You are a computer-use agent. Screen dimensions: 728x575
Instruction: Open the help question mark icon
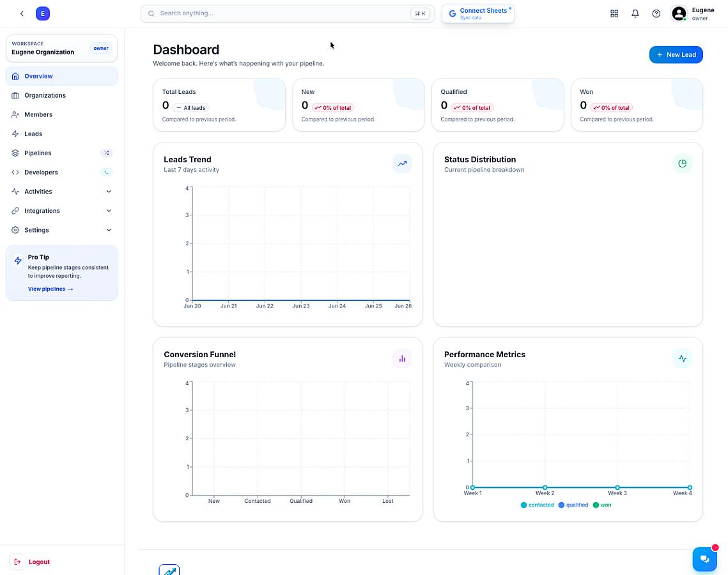pos(656,13)
